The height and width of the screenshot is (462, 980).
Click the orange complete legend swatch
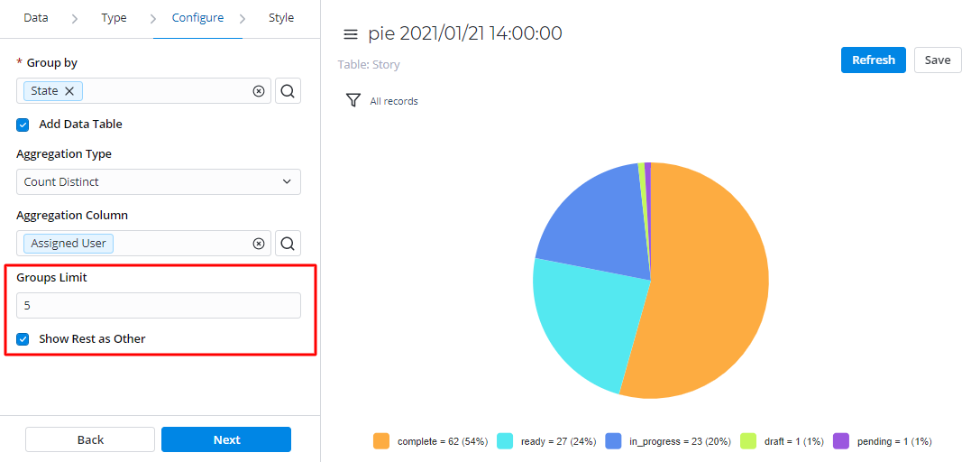point(381,441)
